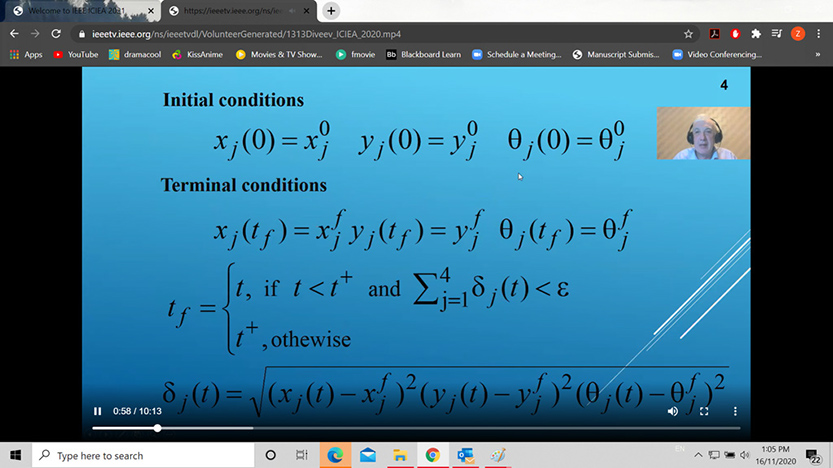Viewport: 833px width, 468px height.
Task: Open Adobe Acrobat extension
Action: 715,34
